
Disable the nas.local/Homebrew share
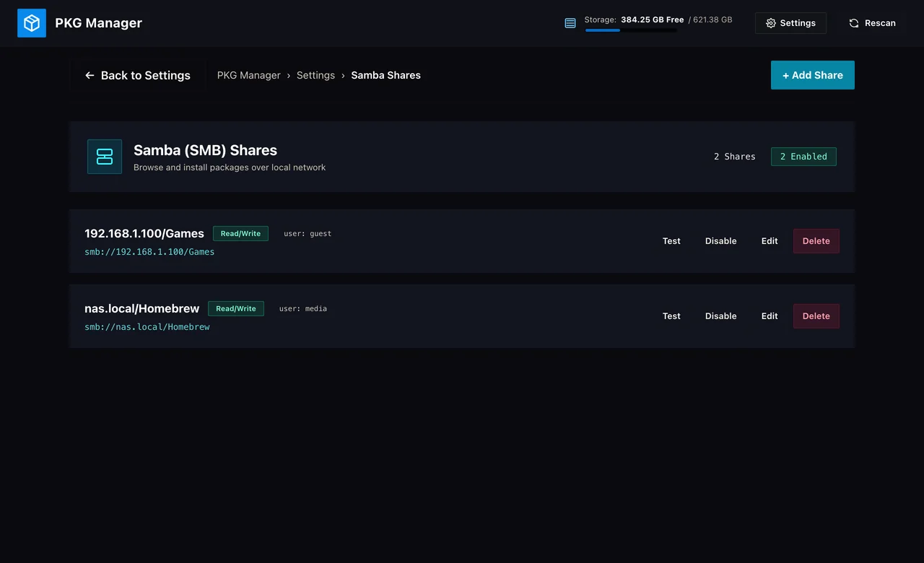pyautogui.click(x=721, y=316)
